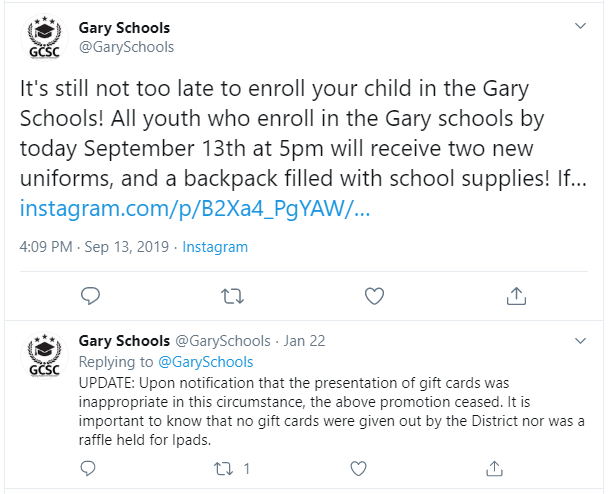Share the UPDATE reply tweet

coord(494,469)
